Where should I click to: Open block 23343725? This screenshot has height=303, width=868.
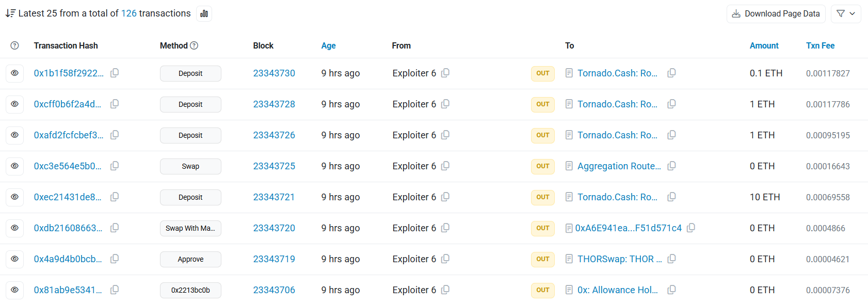(274, 166)
